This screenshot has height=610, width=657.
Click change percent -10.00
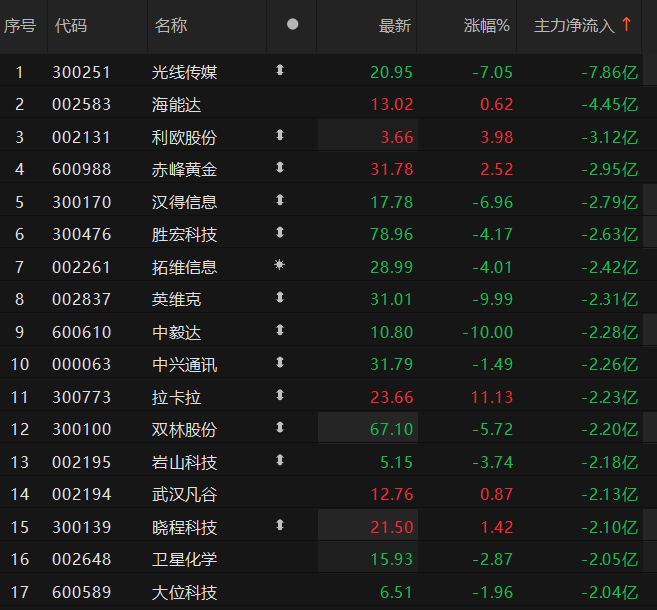(488, 333)
